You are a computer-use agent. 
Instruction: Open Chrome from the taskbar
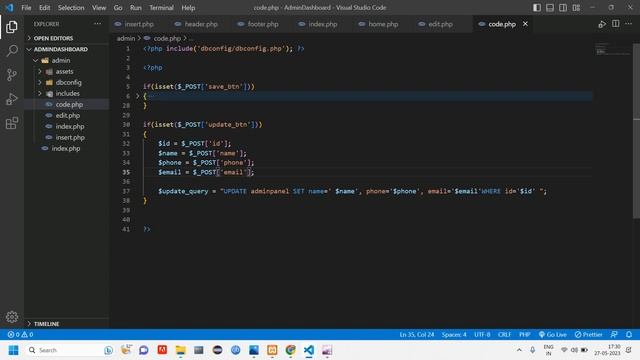pos(291,350)
